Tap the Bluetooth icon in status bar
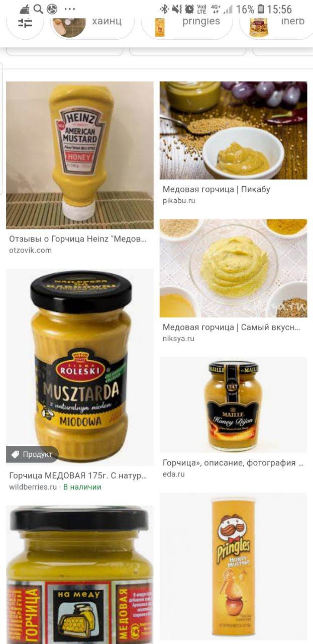The width and height of the screenshot is (313, 644). (x=164, y=9)
